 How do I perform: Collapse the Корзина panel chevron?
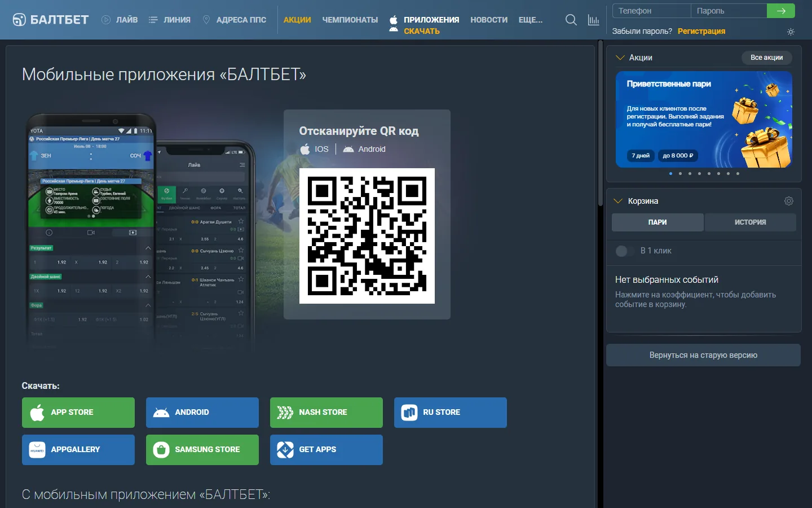tap(619, 201)
